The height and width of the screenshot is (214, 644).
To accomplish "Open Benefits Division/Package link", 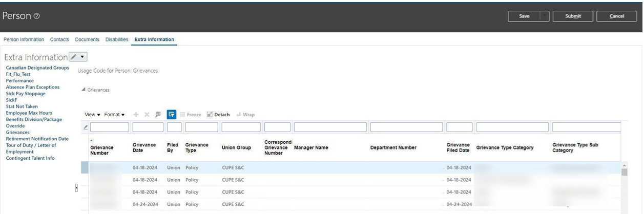I will coord(34,119).
